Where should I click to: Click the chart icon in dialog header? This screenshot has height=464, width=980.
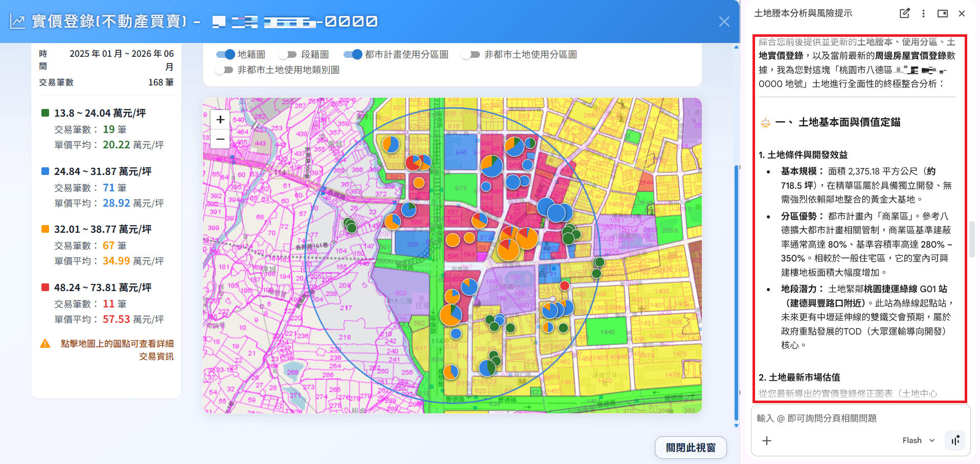pyautogui.click(x=17, y=21)
